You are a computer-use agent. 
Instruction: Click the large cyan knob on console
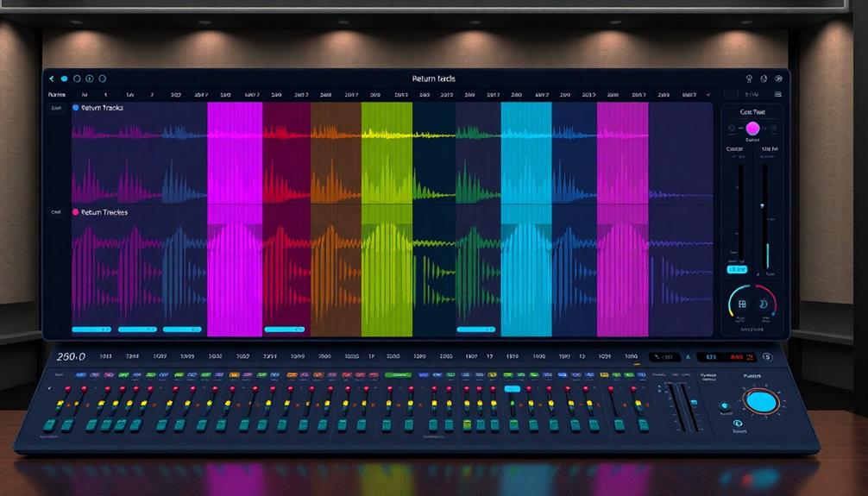(x=762, y=402)
